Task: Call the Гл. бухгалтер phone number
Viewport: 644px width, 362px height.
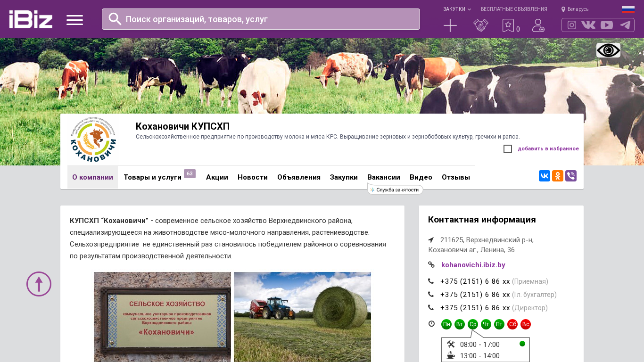Action: [475, 295]
